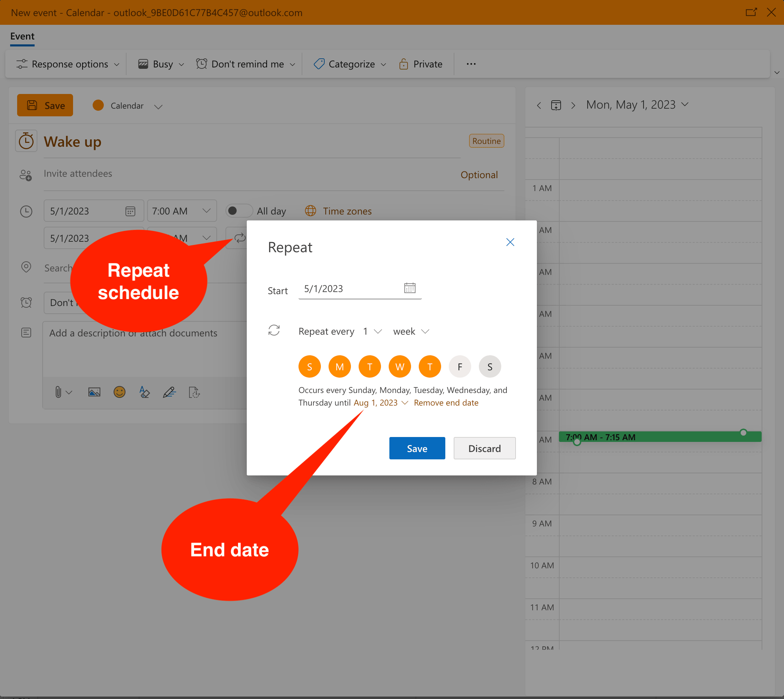Enable Friday in the repeat weekday selector
The image size is (784, 699).
tap(460, 366)
